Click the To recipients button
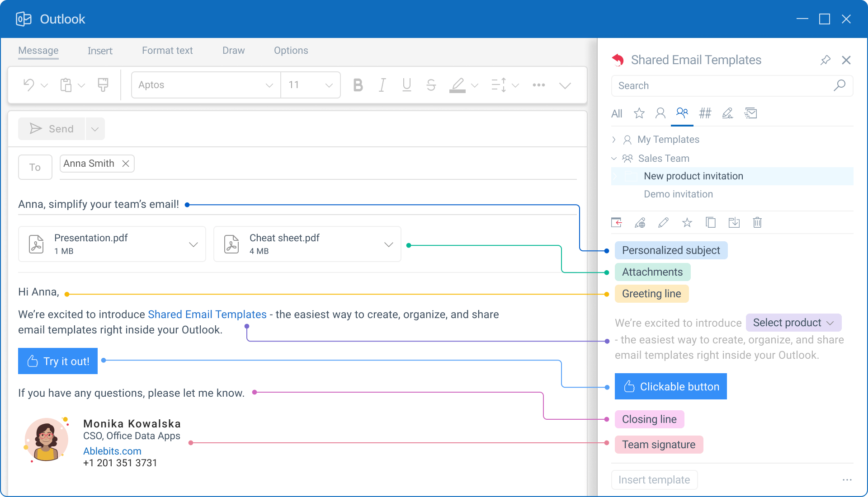Screen dimensions: 868x497 (35, 167)
